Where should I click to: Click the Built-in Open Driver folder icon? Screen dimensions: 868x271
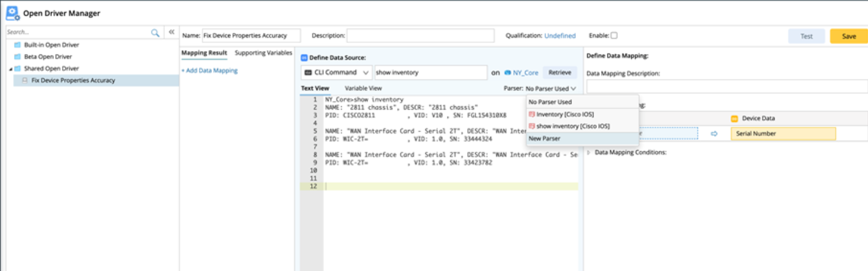(17, 45)
